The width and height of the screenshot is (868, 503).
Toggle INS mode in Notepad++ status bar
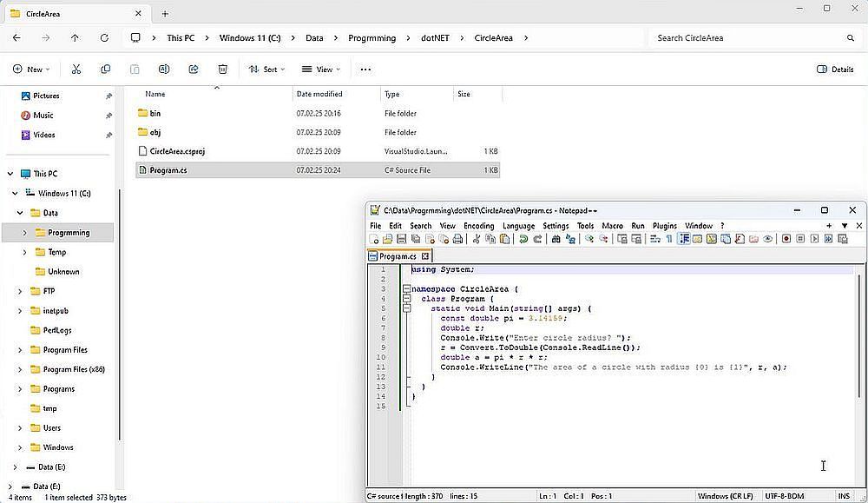(844, 496)
